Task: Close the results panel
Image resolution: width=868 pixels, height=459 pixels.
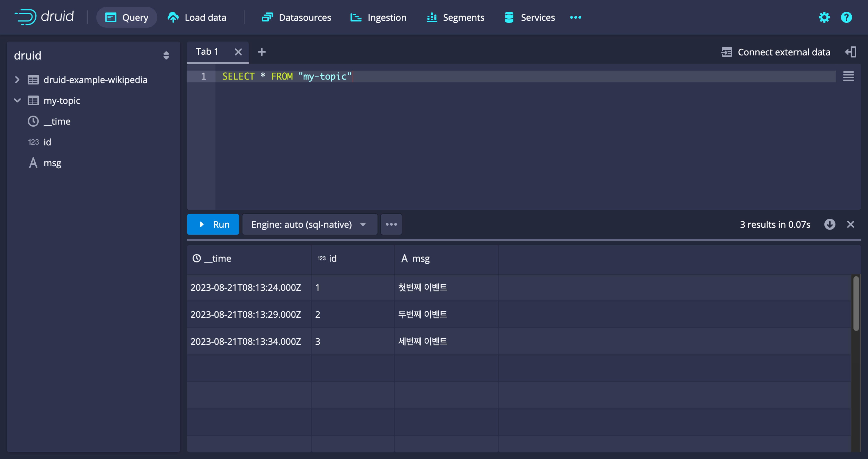Action: [x=851, y=224]
